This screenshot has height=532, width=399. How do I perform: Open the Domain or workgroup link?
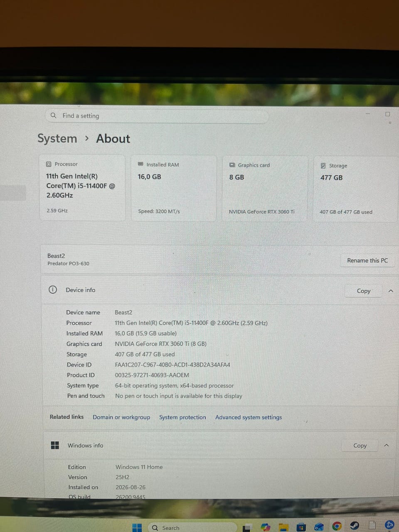(x=121, y=417)
